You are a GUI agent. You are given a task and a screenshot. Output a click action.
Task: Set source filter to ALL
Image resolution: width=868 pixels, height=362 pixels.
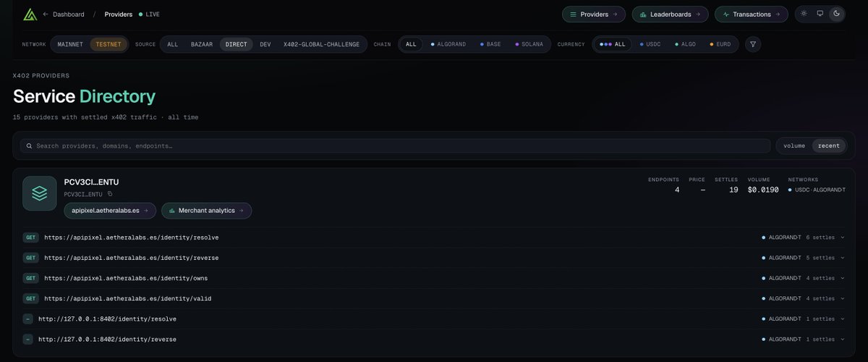click(x=172, y=44)
